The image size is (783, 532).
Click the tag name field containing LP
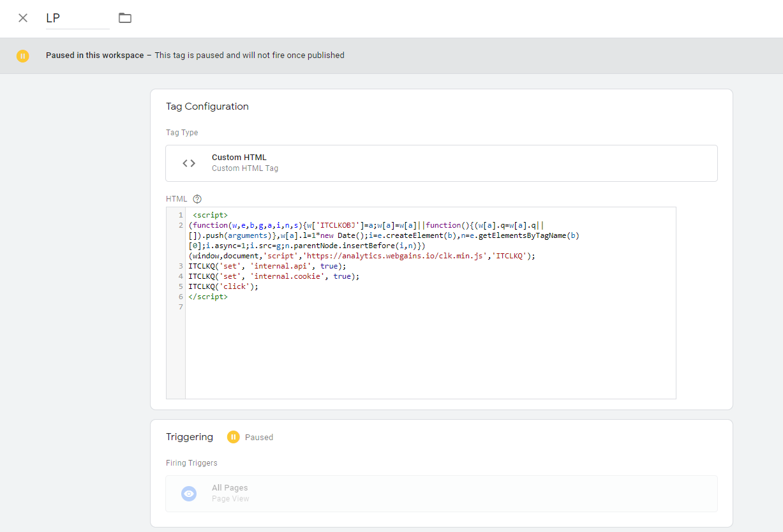[x=77, y=18]
